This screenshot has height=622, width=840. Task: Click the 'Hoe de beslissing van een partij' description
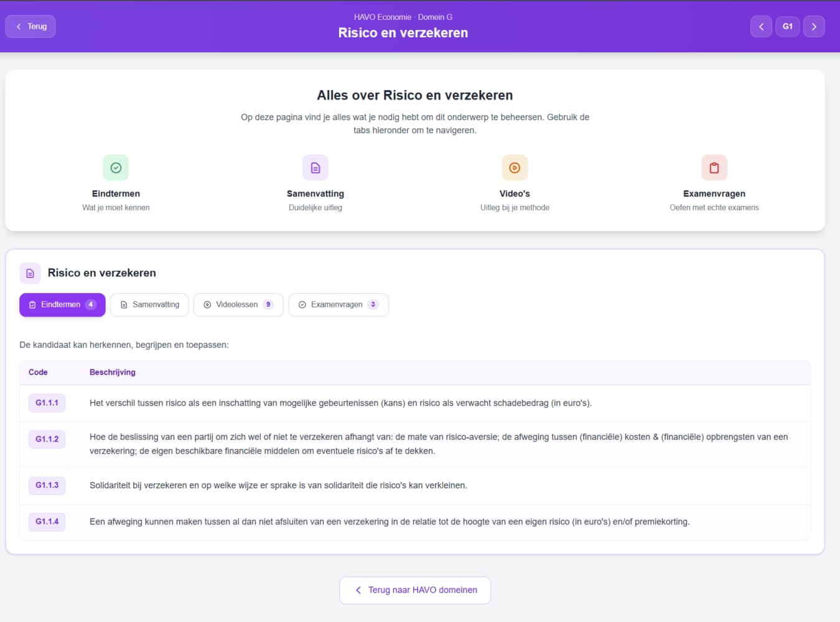click(439, 444)
